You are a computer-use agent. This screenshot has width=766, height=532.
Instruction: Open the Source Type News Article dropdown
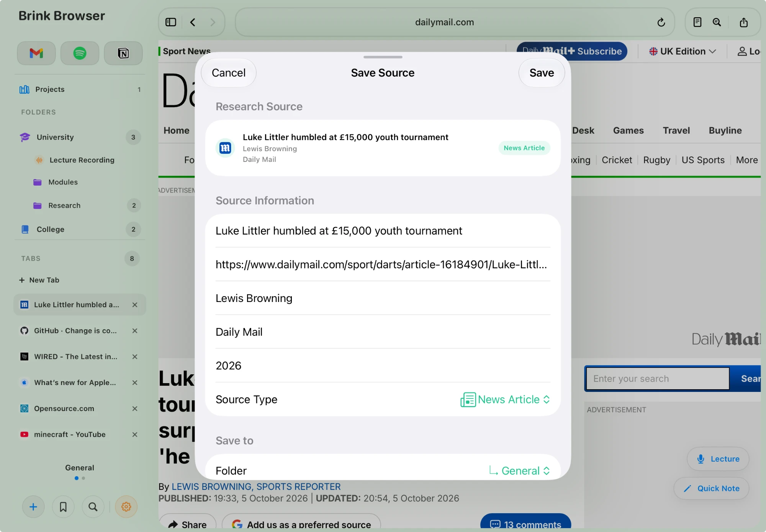click(505, 400)
